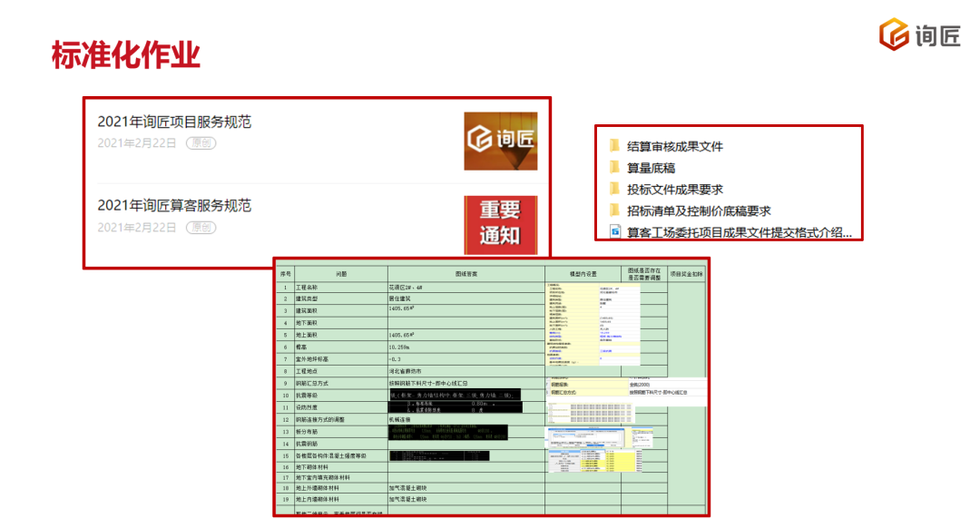The height and width of the screenshot is (528, 980).
Task: Select the 钢筋汇总方式 cell in row 9
Action: (319, 383)
